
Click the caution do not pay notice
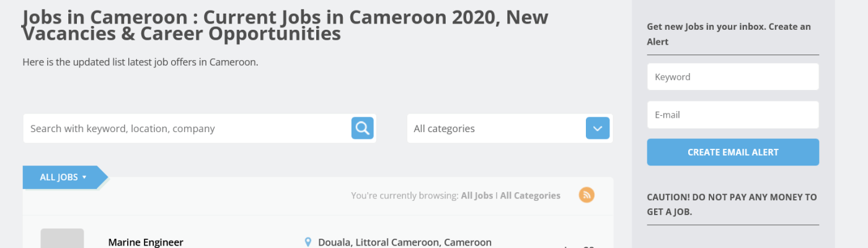[732, 205]
